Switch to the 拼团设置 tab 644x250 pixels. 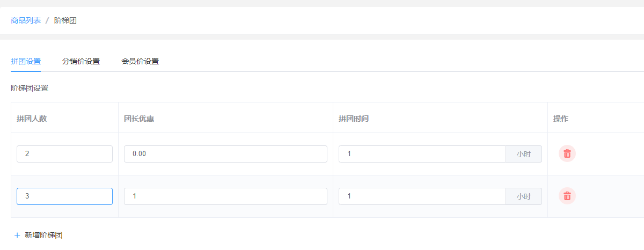click(x=26, y=61)
